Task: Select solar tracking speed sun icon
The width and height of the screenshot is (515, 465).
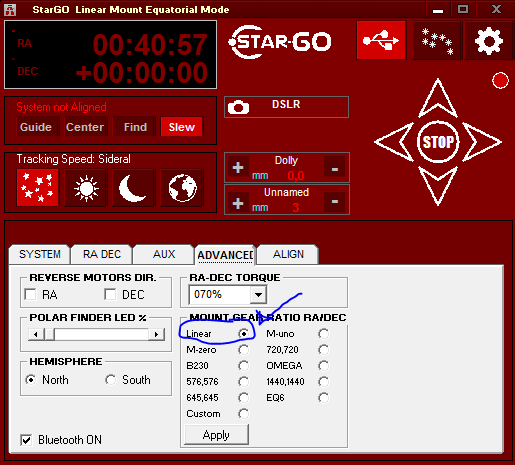Action: tap(86, 188)
